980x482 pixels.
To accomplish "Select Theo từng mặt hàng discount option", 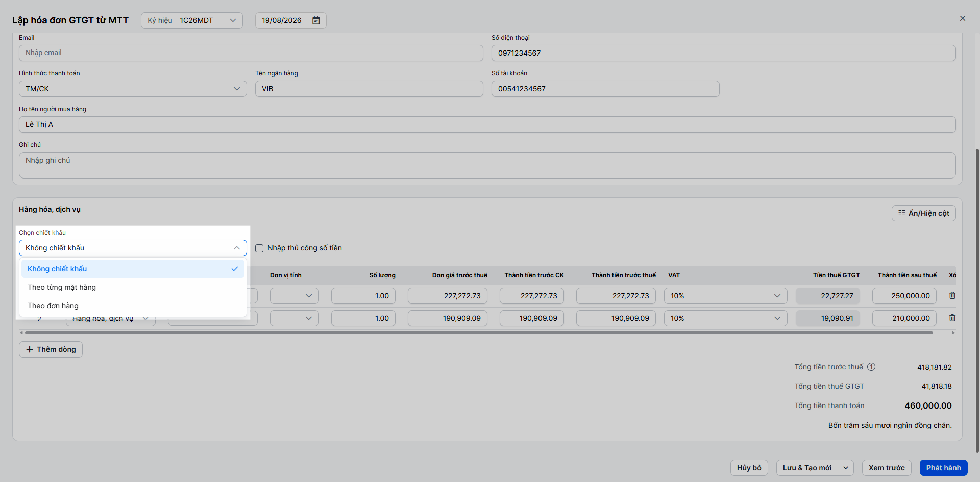I will tap(133, 287).
